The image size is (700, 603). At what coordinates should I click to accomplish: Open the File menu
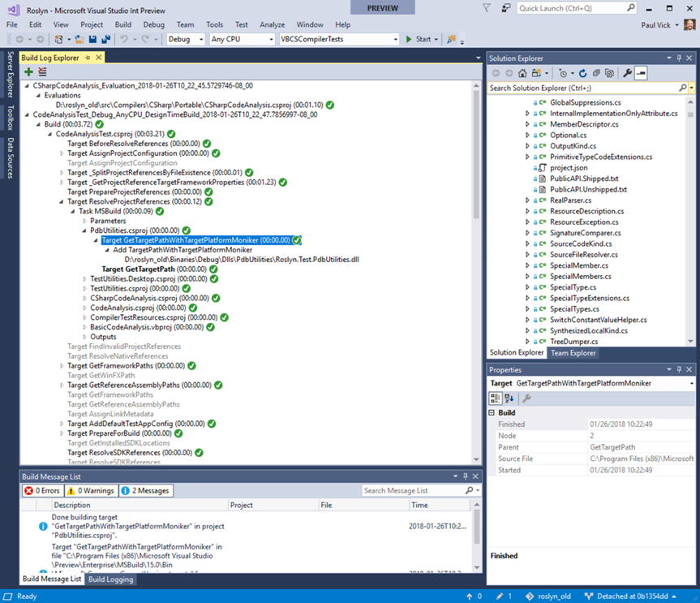coord(12,25)
